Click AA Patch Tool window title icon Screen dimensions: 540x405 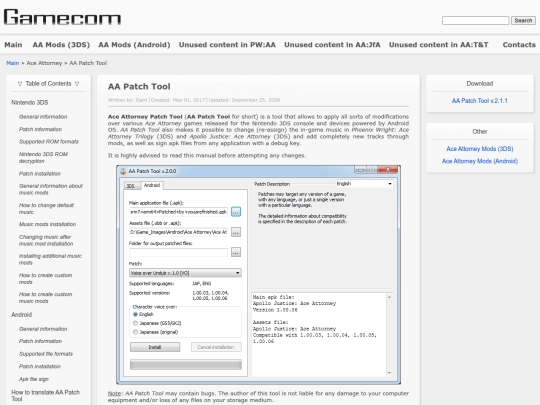coord(123,171)
